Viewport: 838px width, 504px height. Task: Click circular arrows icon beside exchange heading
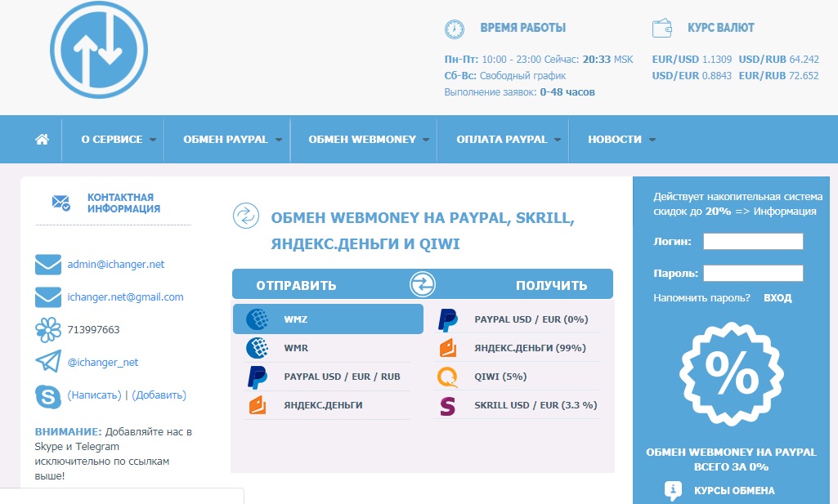tap(246, 216)
